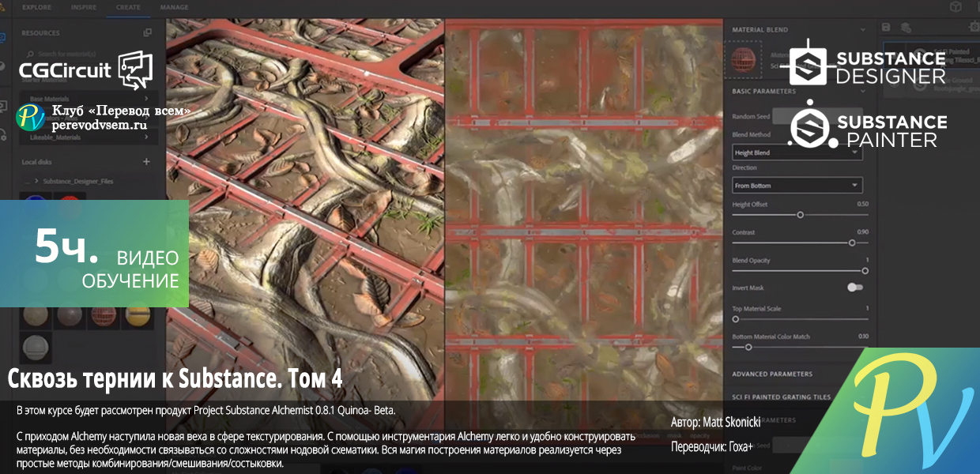Select the material sphere thumbnail in Material Blend

pyautogui.click(x=743, y=59)
